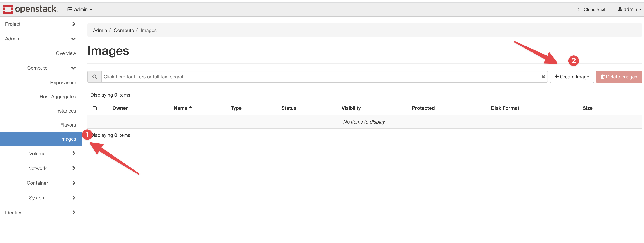Click the OpenStack logo
Screen dimensions: 644x243
click(x=30, y=9)
